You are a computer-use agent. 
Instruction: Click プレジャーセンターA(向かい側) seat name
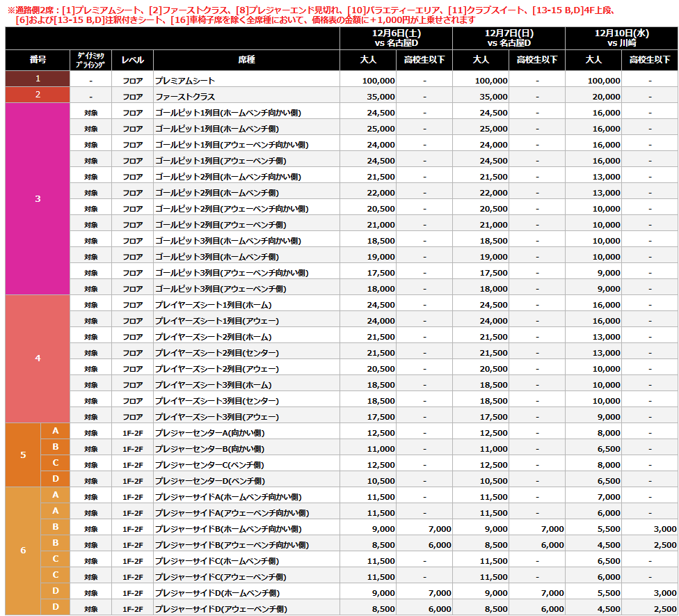click(209, 433)
